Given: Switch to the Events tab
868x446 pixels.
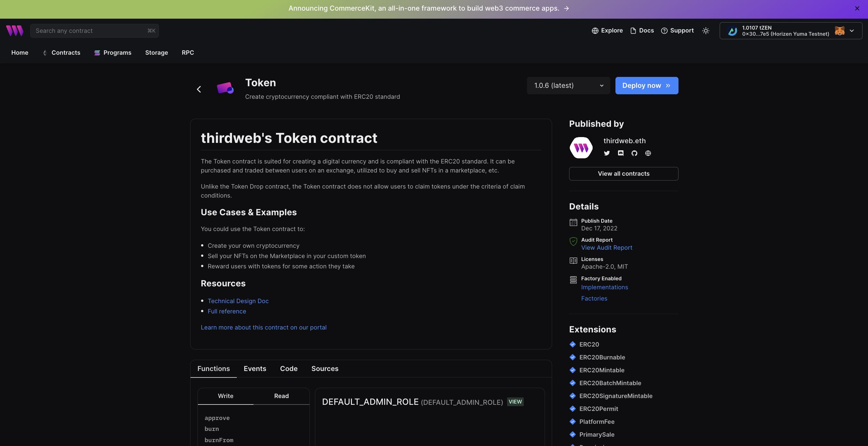Looking at the screenshot, I should (255, 369).
